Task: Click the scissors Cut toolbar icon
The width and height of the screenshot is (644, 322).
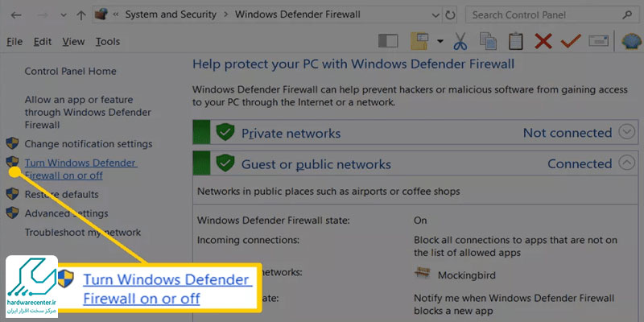Action: (460, 41)
